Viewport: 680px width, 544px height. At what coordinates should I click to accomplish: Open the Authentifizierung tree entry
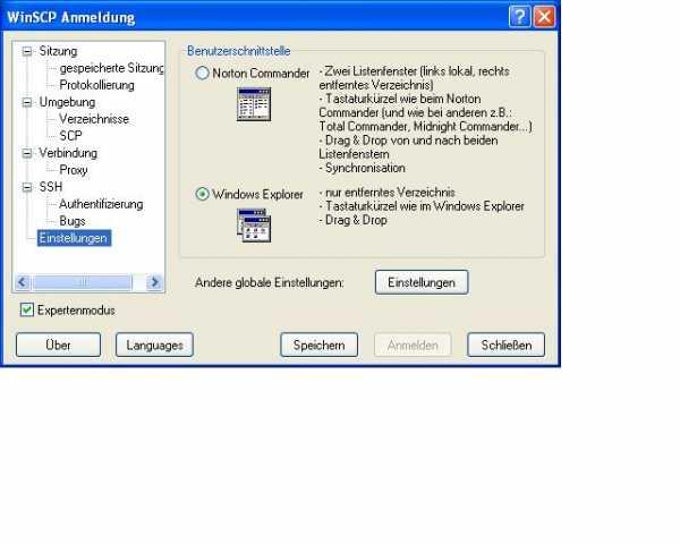click(101, 204)
